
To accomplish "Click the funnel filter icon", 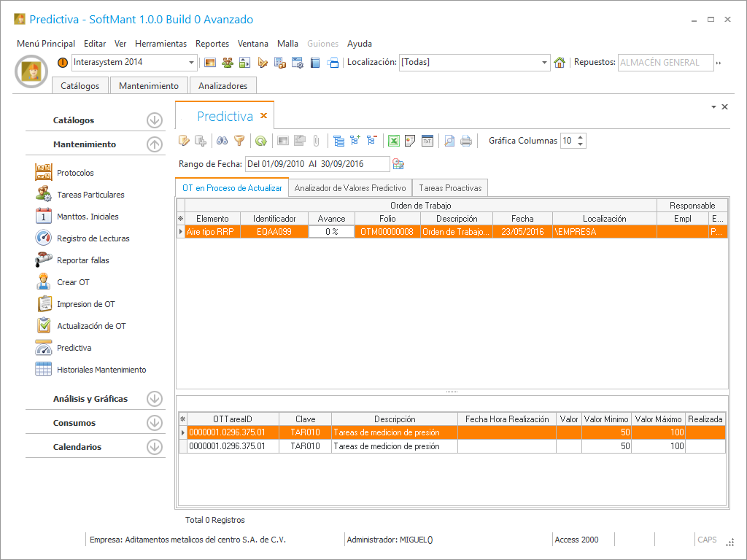I will click(x=239, y=141).
